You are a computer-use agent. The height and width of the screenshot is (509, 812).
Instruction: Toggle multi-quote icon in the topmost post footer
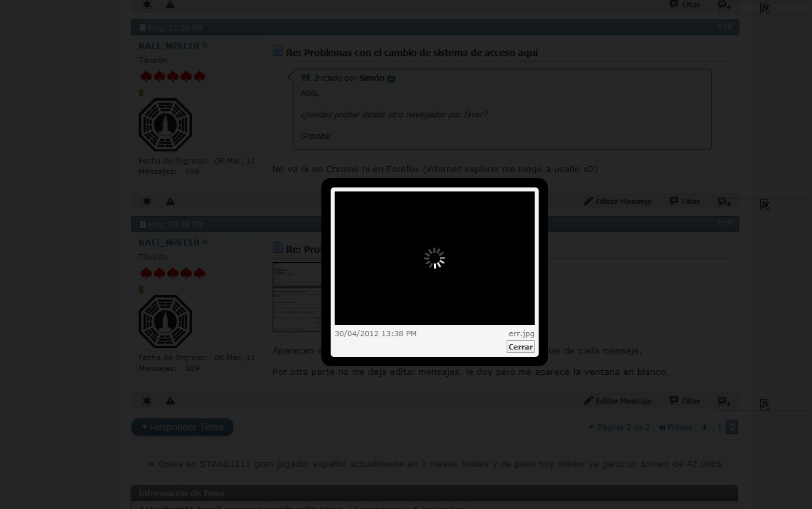click(x=725, y=5)
